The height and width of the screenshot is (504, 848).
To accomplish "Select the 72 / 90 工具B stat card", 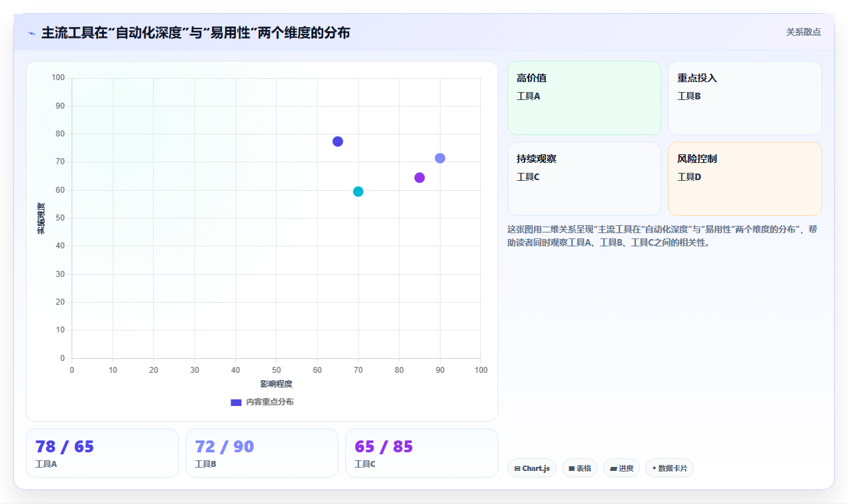I will tap(262, 453).
